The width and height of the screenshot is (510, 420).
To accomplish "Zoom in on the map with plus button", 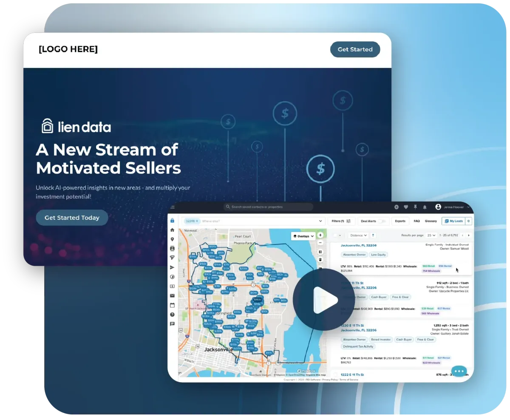I will click(x=320, y=235).
